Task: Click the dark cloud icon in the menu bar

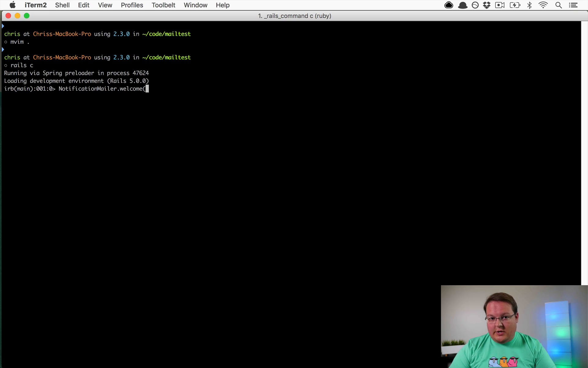Action: click(449, 5)
